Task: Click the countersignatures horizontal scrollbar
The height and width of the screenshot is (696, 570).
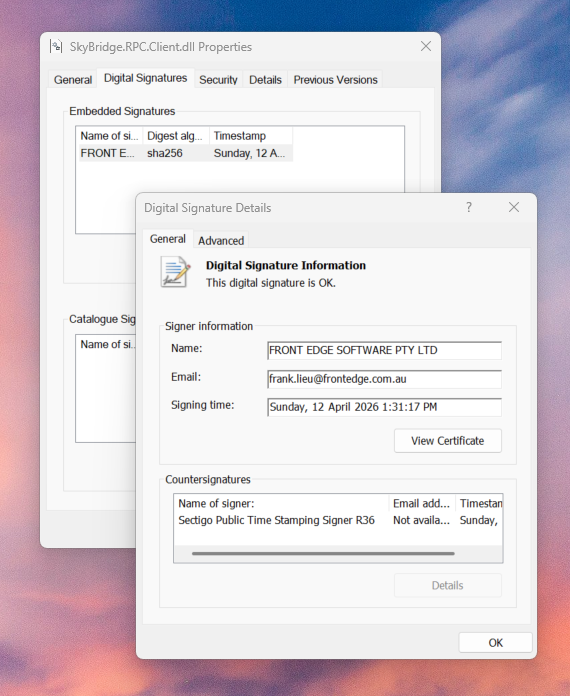Action: click(323, 554)
